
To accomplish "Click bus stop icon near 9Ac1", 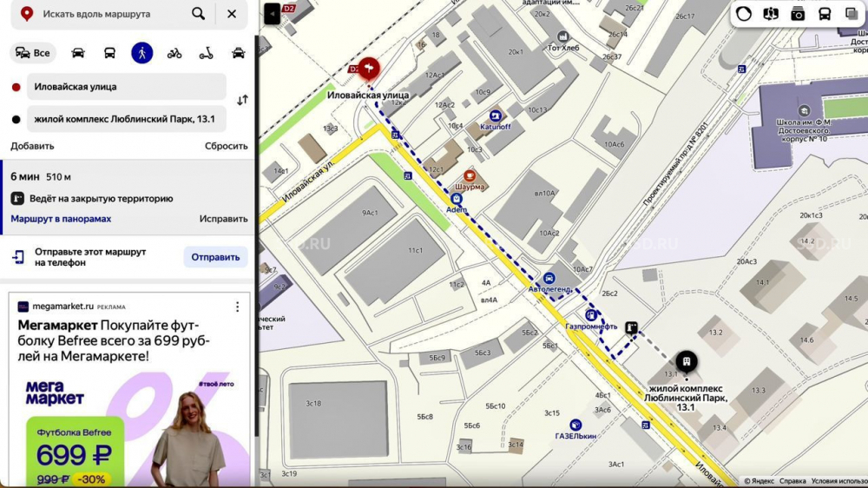I will (x=408, y=176).
